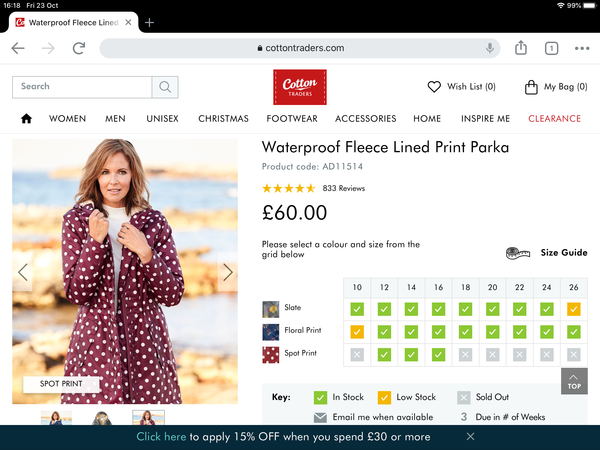
Task: Tap the microphone in address bar
Action: coord(489,48)
